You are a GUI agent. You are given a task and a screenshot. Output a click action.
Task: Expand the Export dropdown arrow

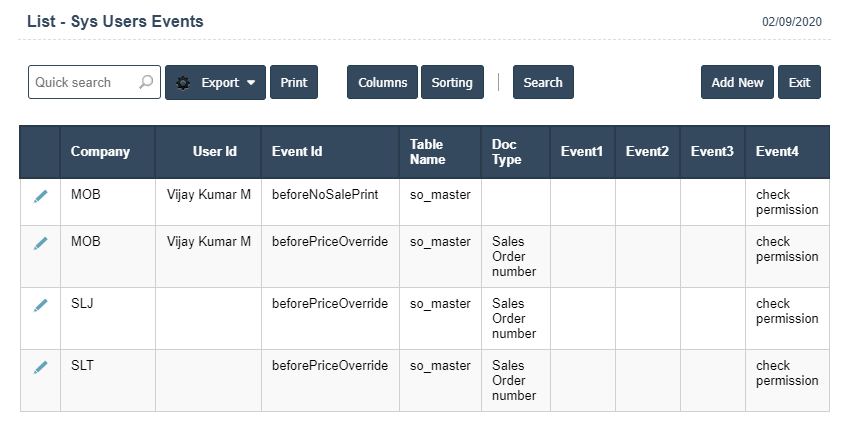(251, 83)
